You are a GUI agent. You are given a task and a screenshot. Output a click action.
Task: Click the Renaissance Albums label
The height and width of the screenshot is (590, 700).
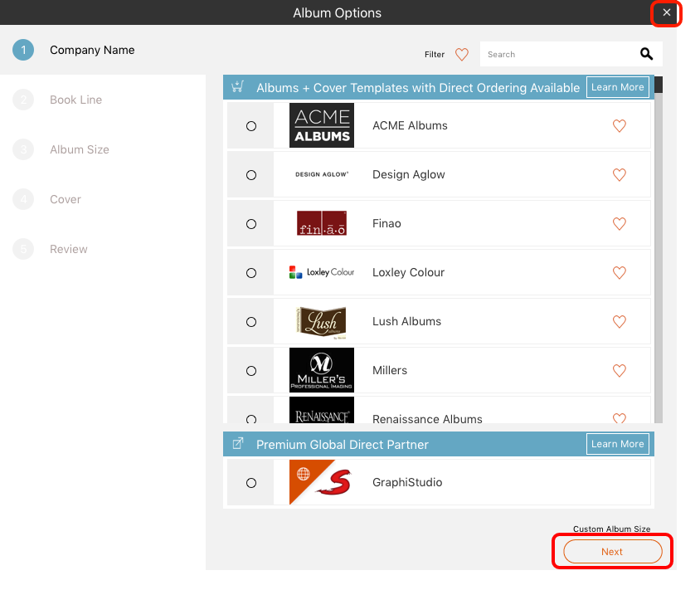pyautogui.click(x=427, y=419)
